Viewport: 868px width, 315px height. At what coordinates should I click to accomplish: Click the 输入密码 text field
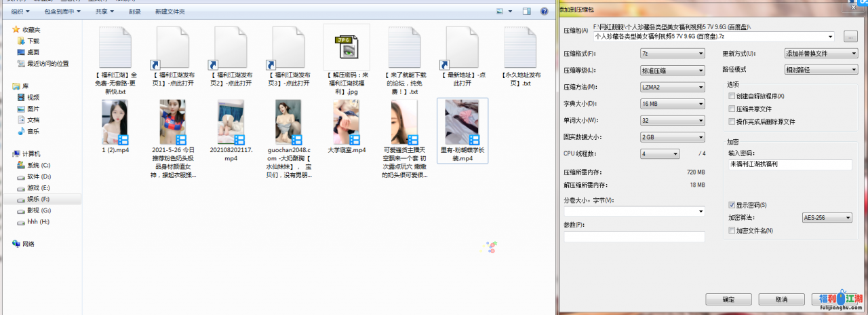[x=789, y=164]
